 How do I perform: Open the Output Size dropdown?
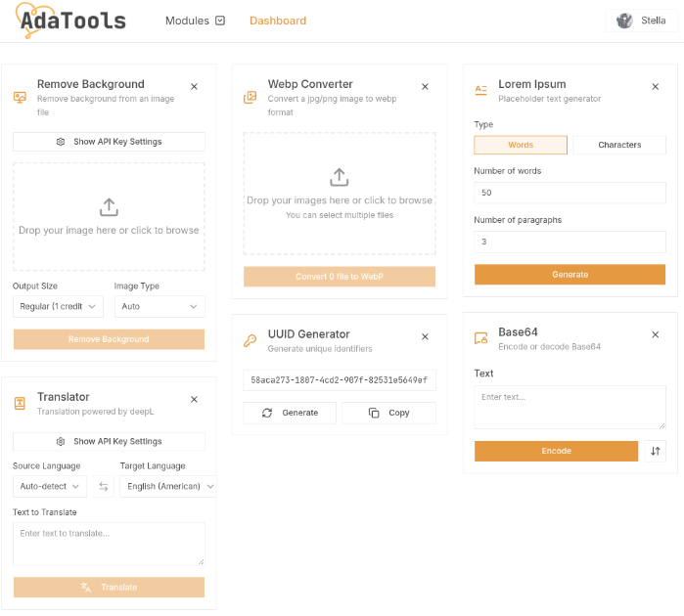click(59, 307)
